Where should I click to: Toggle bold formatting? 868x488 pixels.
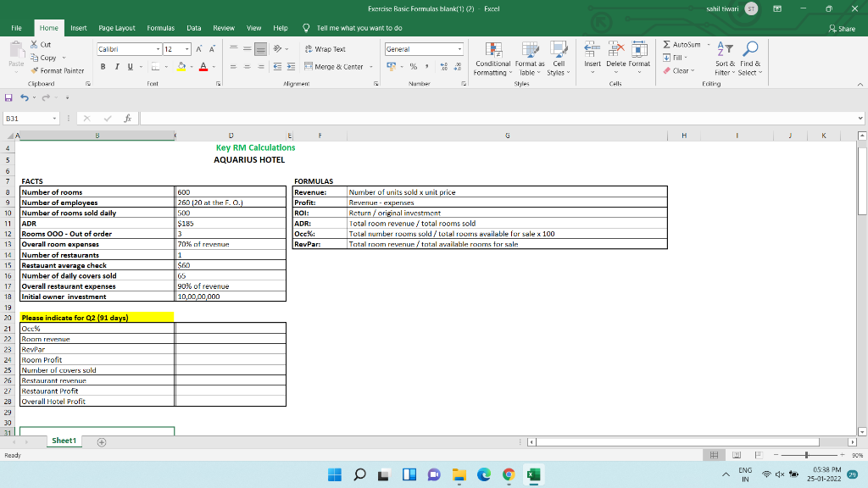click(x=102, y=66)
